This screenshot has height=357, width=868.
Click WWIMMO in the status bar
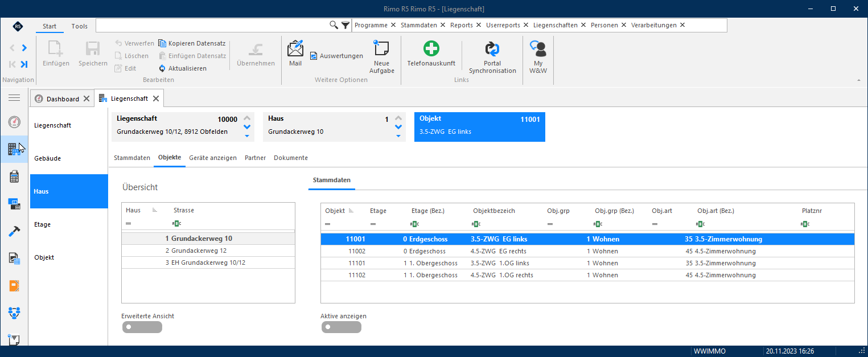709,351
